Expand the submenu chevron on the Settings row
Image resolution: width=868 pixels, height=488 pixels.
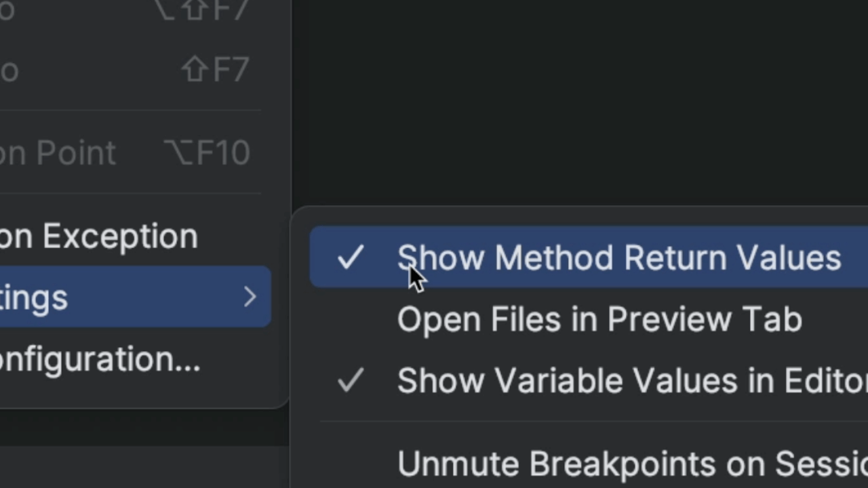click(x=250, y=297)
